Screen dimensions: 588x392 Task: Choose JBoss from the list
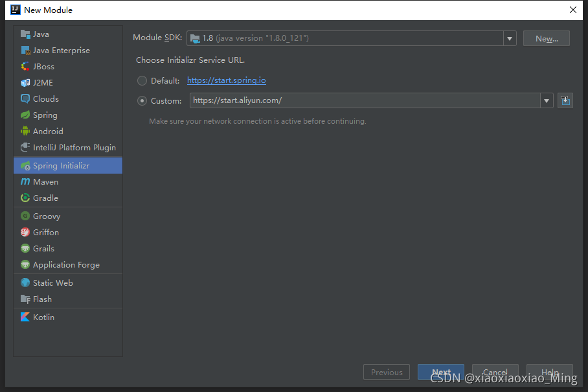pos(68,66)
